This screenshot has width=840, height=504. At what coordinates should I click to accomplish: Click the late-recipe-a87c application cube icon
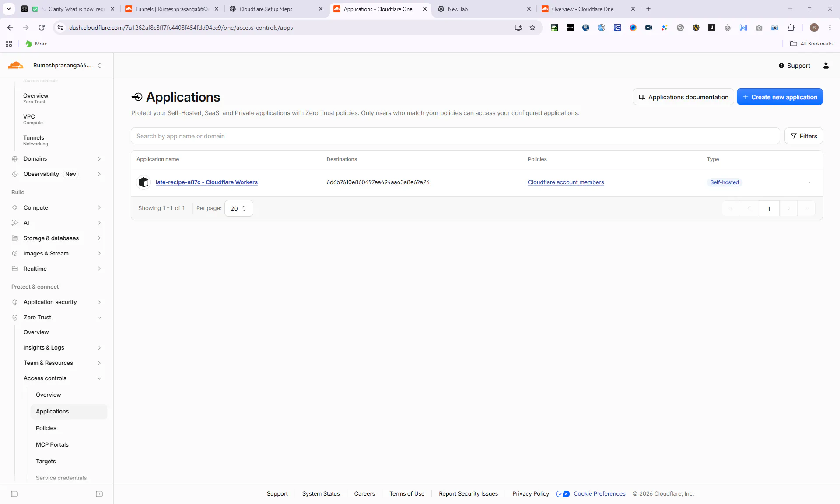[143, 182]
